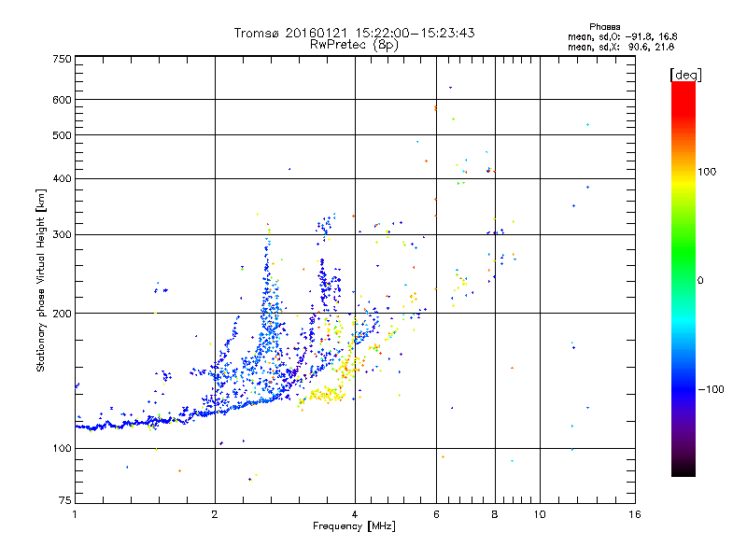This screenshot has height=560, width=747.
Task: Click the 'mean, sd,X: 90.6, 21.8' line
Action: pos(621,47)
